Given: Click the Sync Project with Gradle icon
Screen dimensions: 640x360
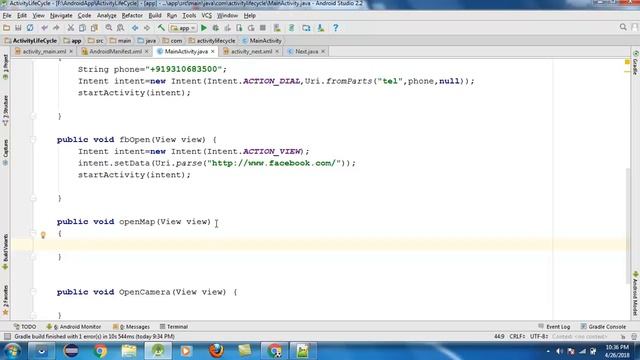Looking at the screenshot, I should point(291,28).
